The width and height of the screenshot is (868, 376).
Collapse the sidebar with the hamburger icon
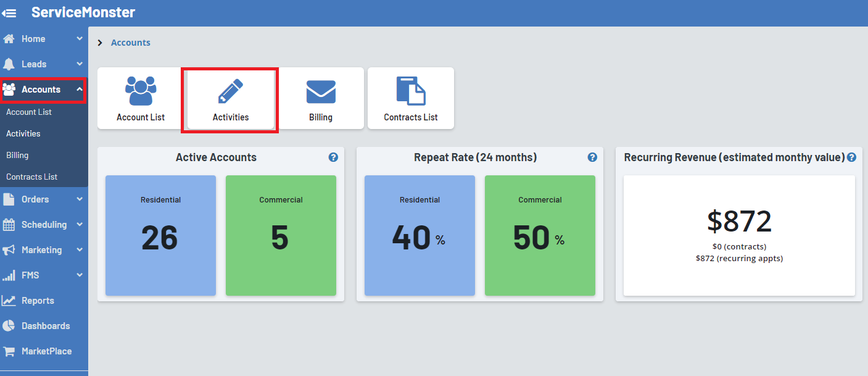[x=9, y=12]
